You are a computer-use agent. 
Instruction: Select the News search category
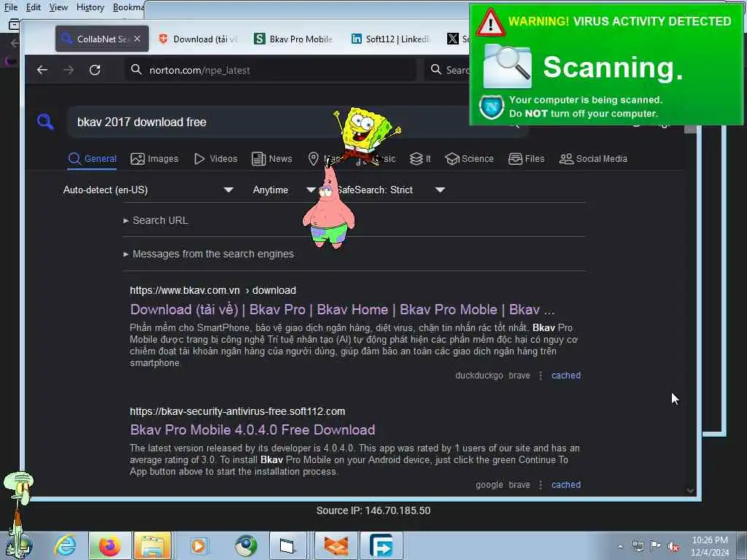pos(271,158)
